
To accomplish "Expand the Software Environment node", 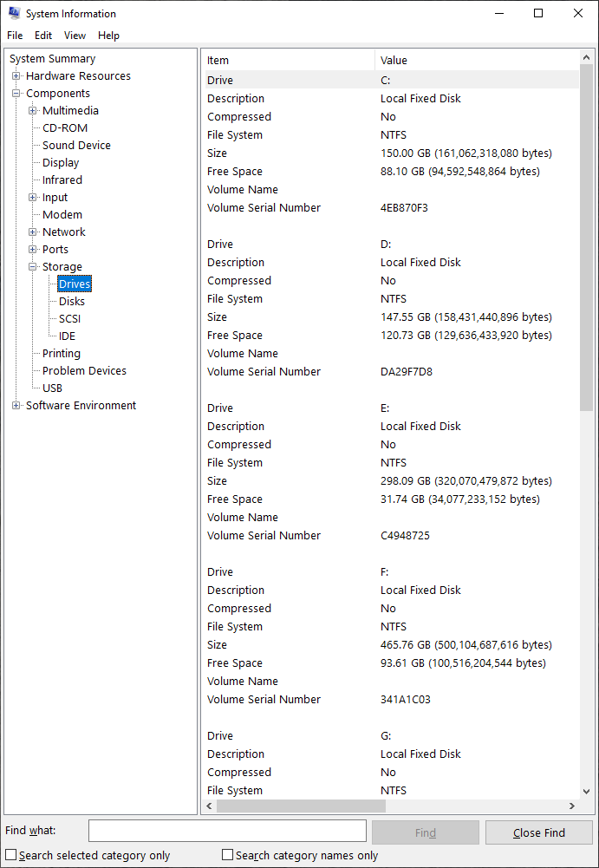I will 16,405.
